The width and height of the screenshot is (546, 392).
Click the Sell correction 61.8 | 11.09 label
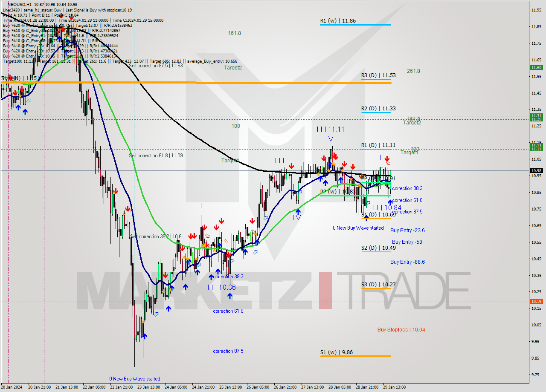point(156,156)
